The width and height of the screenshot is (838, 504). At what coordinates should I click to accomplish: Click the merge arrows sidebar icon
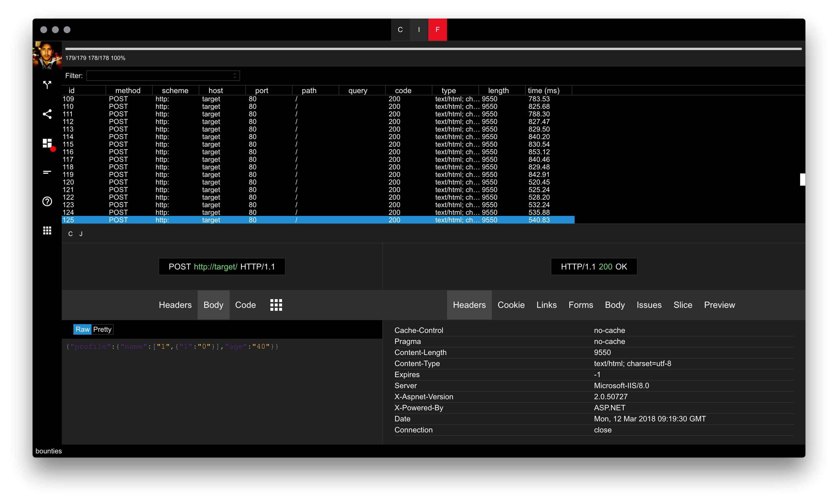pos(47,85)
